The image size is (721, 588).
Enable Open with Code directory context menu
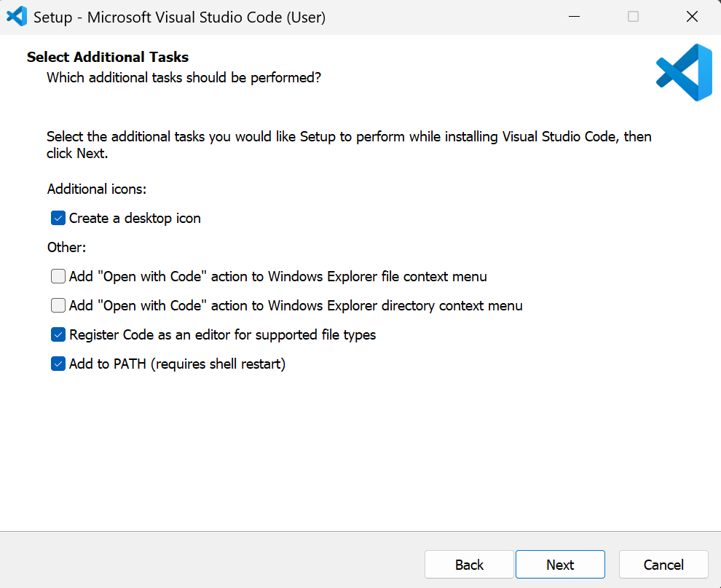pos(58,305)
